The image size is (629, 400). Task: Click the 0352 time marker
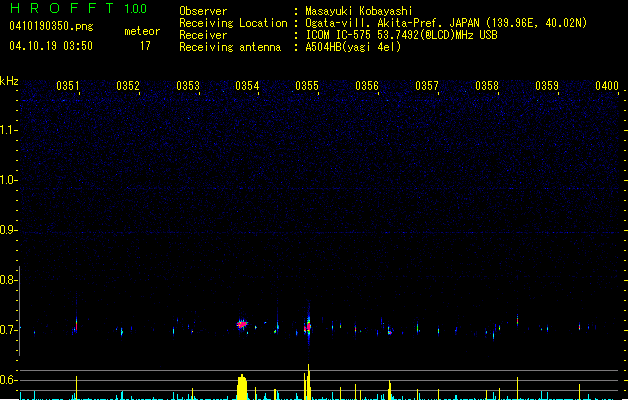click(128, 86)
